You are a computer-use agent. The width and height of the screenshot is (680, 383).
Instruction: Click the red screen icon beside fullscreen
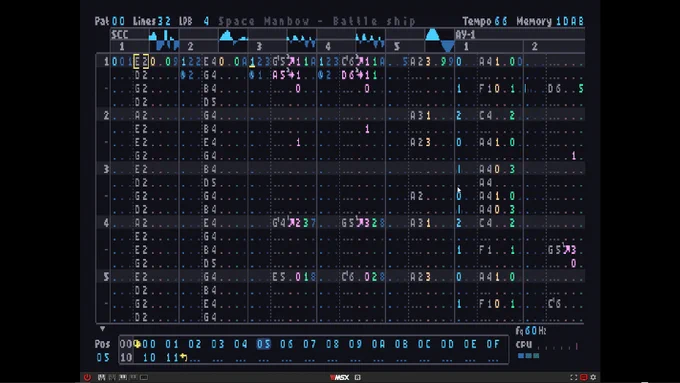pyautogui.click(x=584, y=377)
